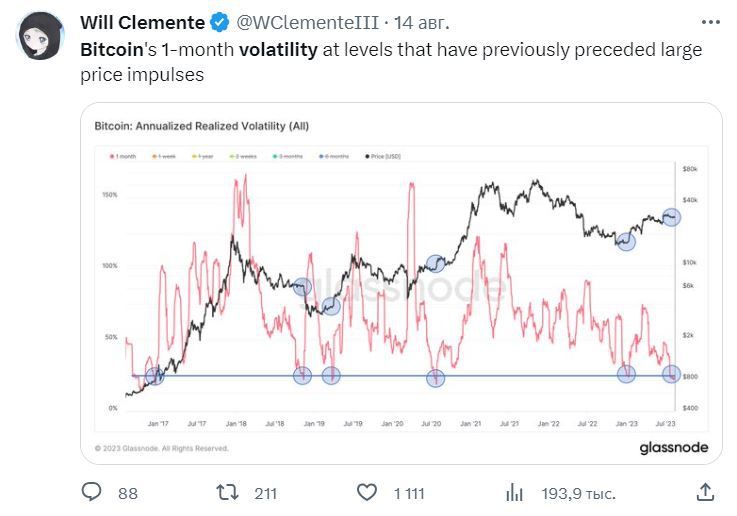This screenshot has height=516, width=737.
Task: Toggle the 1 week legend series
Action: coord(164,156)
